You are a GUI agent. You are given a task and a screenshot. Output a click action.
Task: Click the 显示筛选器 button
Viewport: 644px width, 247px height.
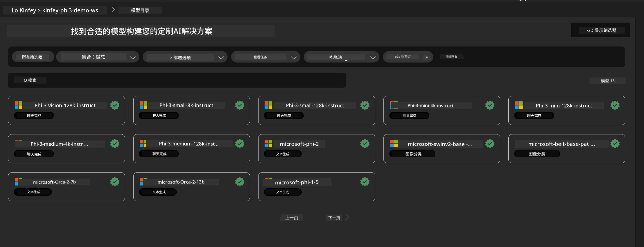(x=600, y=30)
